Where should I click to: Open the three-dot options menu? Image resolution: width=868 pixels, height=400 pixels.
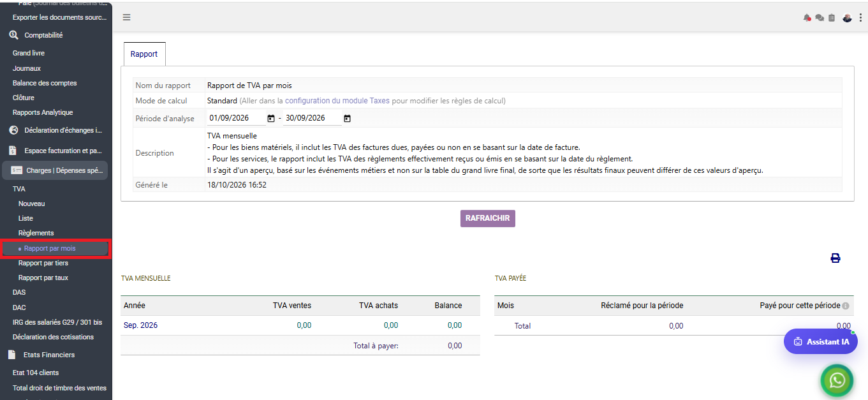click(x=860, y=18)
